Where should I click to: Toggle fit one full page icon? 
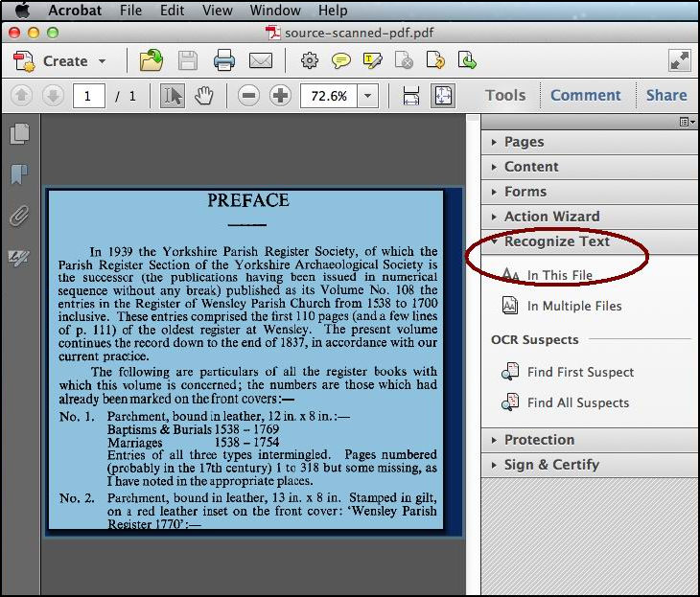pyautogui.click(x=442, y=96)
